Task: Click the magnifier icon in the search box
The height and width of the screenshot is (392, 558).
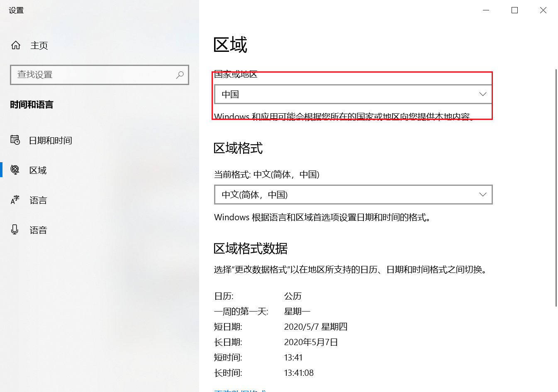Action: 180,75
